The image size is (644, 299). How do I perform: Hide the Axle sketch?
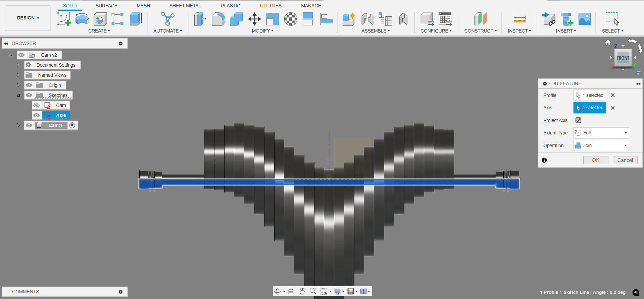click(x=37, y=115)
